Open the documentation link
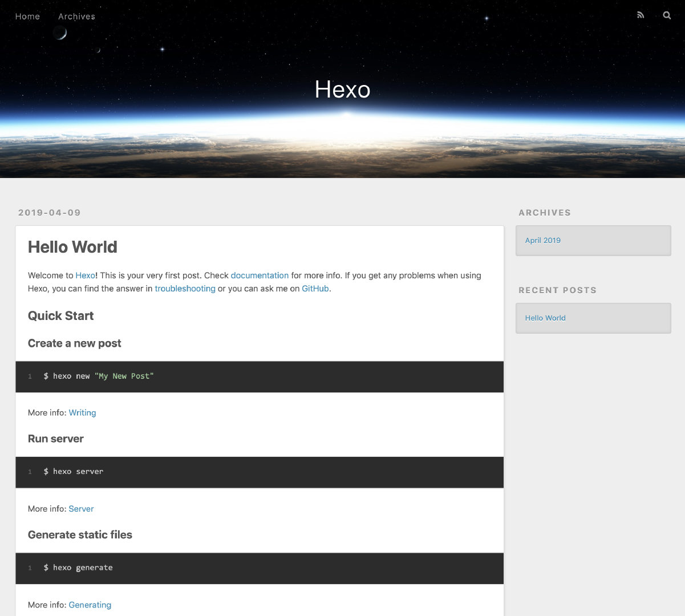Screen dimensions: 685x616 [260, 275]
